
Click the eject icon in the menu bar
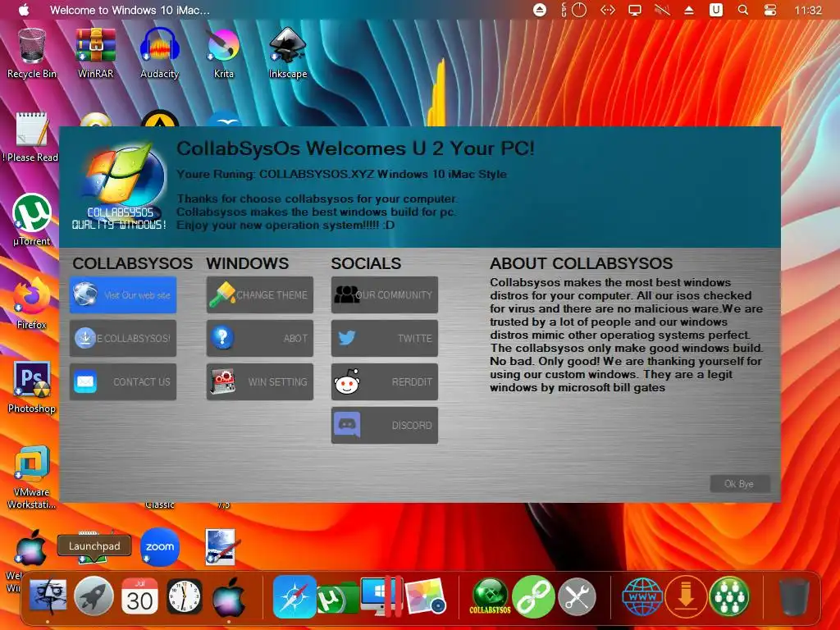689,10
